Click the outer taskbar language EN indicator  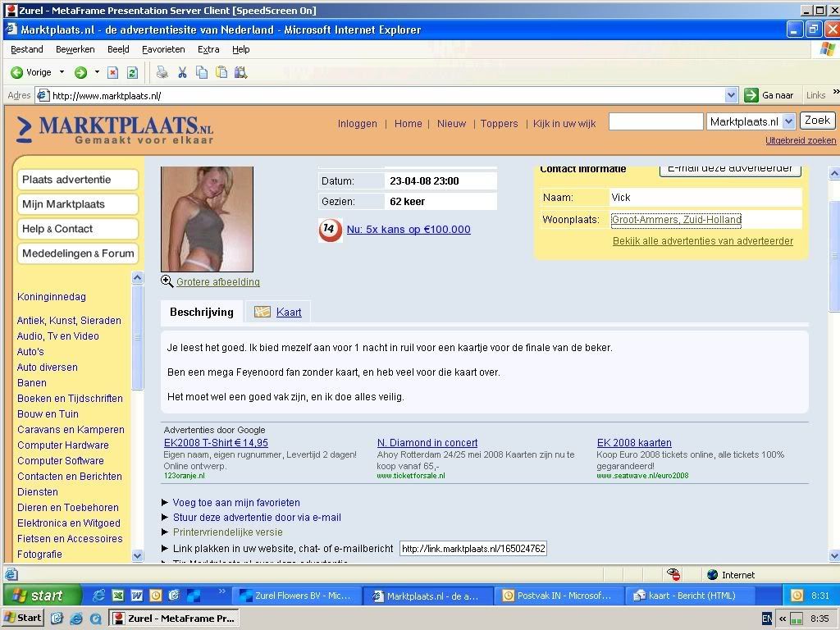(x=767, y=619)
